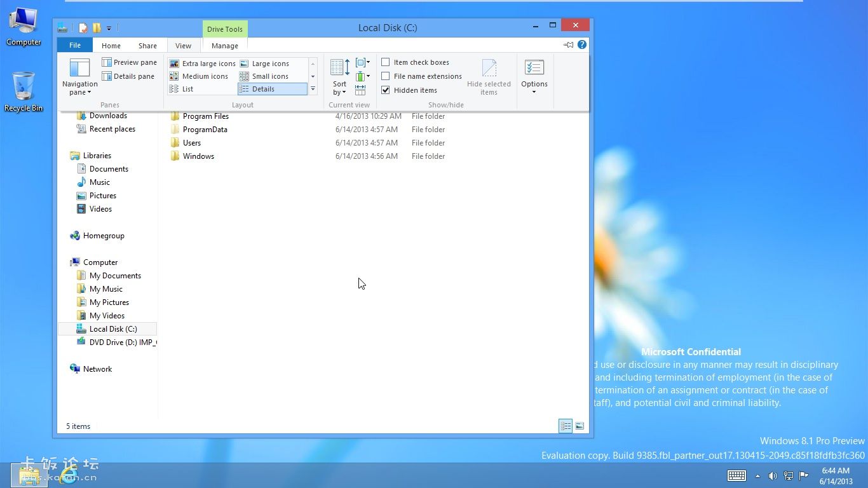
Task: Click the Drive Tools contextual tab header
Action: pyautogui.click(x=225, y=29)
